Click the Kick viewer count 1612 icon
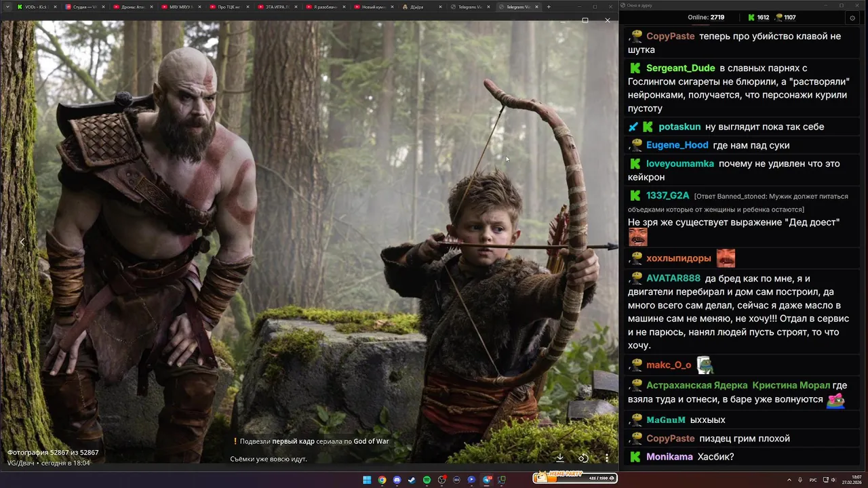Screen dimensions: 868x488 [751, 18]
